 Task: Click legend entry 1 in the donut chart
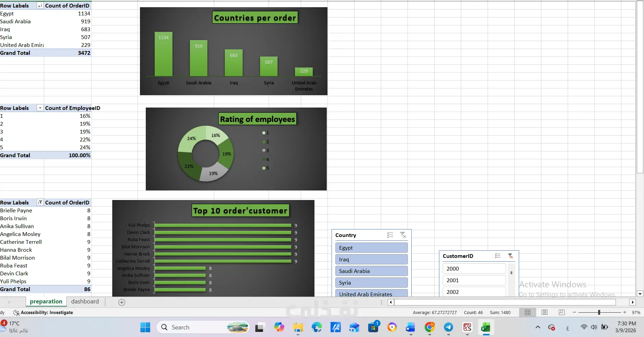click(266, 133)
